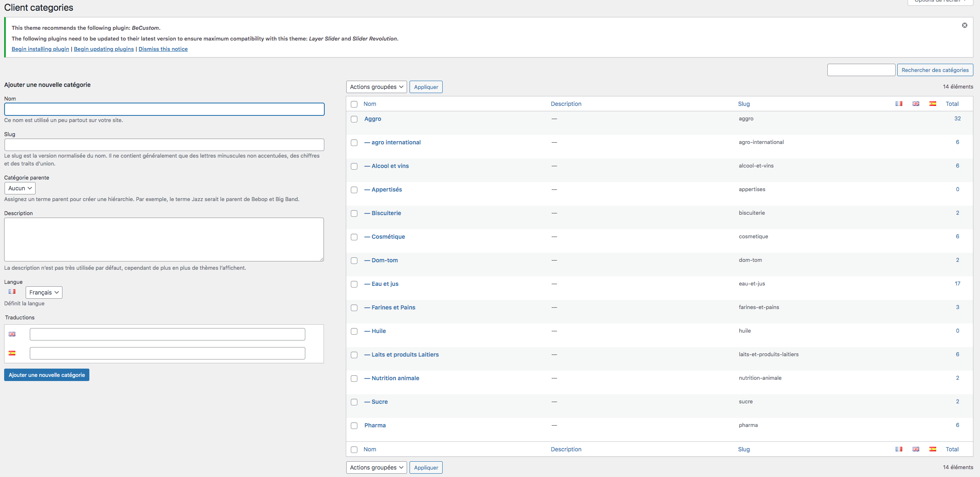Screen dimensions: 980x477
Task: Click Ajouter une nouvelle catégorie button
Action: tap(47, 375)
